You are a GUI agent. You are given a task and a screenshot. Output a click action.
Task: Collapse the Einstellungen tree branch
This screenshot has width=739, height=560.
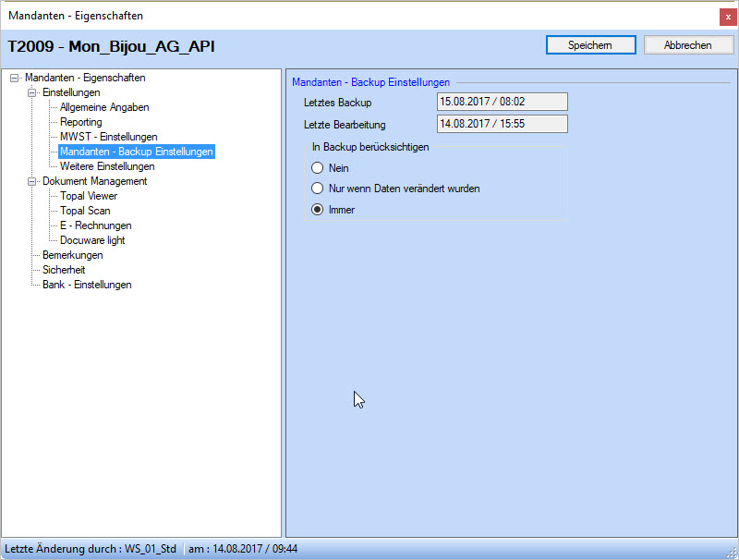click(x=32, y=92)
